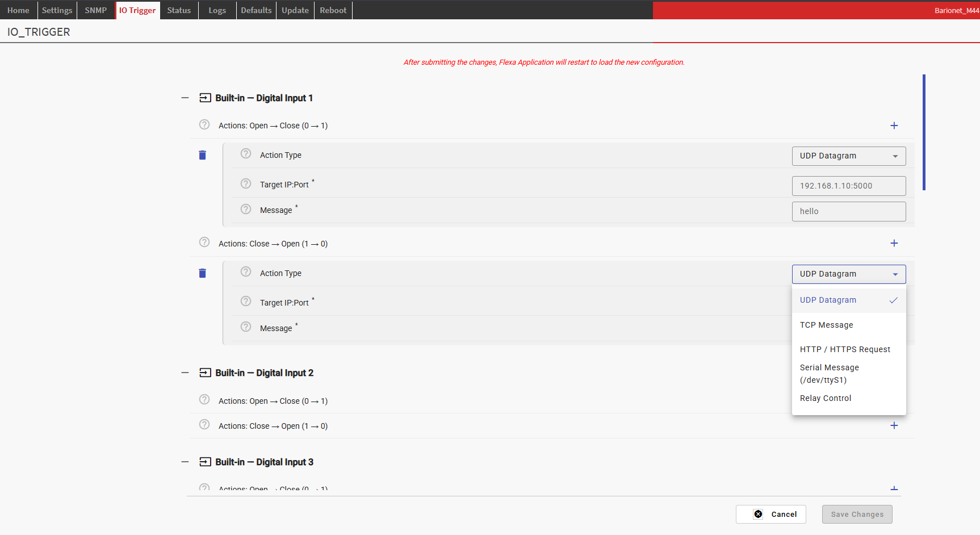The width and height of the screenshot is (980, 535).
Task: Click help icon beside first Action Type
Action: tap(246, 154)
